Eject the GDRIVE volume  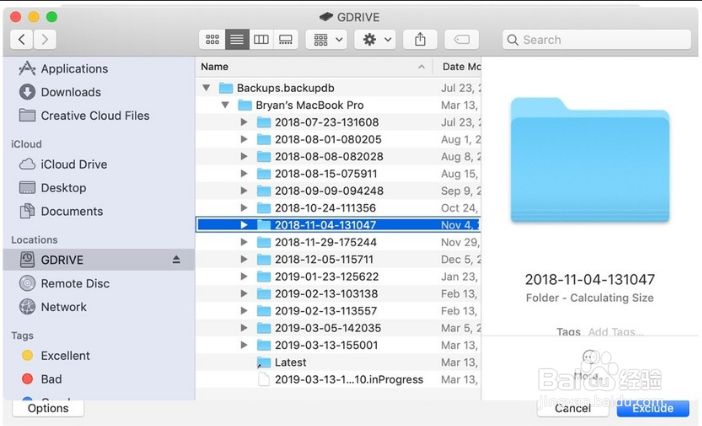pyautogui.click(x=176, y=260)
